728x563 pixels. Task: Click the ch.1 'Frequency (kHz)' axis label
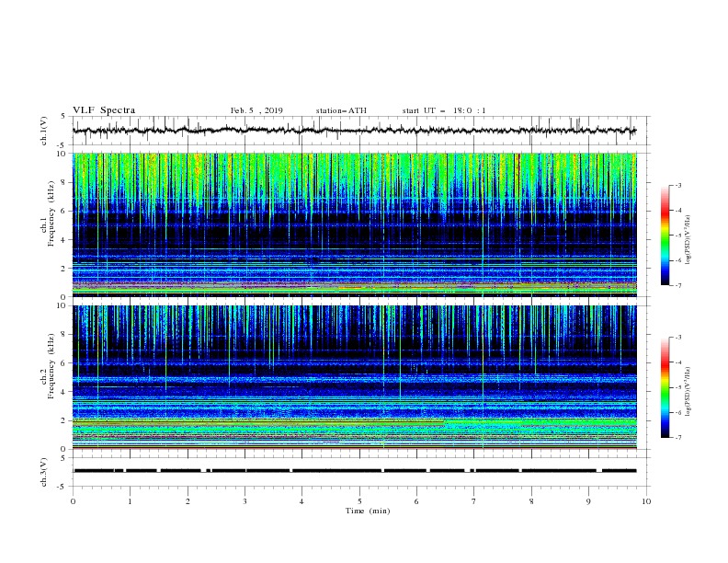tap(51, 215)
